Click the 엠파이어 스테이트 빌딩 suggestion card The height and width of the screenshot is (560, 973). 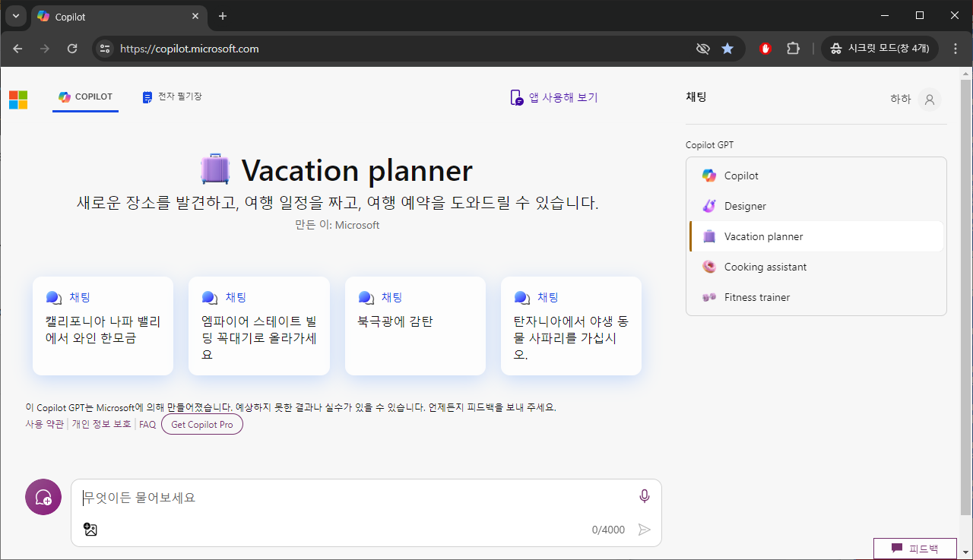click(259, 326)
